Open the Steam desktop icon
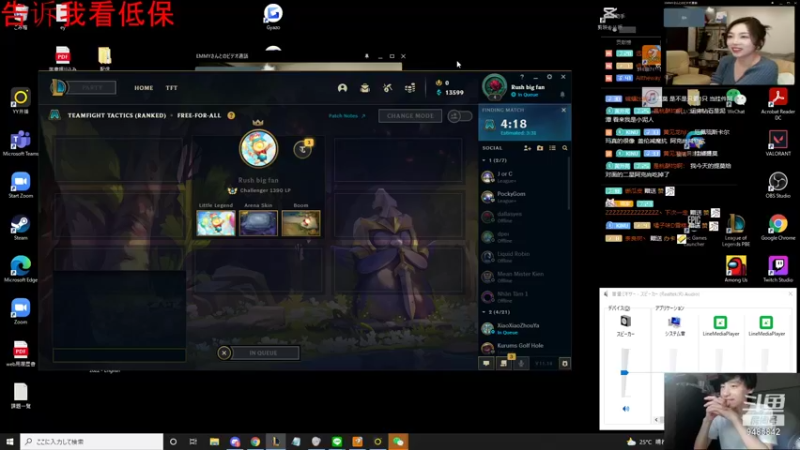Screen dimensions: 800x450 click(x=20, y=228)
